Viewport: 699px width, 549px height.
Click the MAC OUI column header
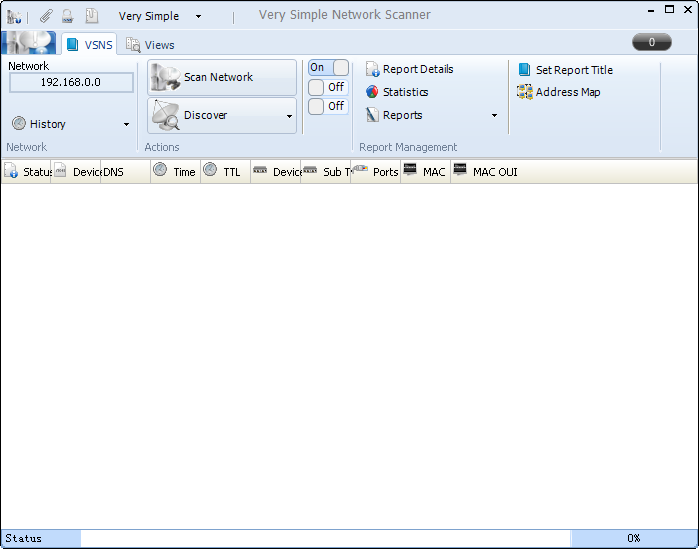(494, 172)
